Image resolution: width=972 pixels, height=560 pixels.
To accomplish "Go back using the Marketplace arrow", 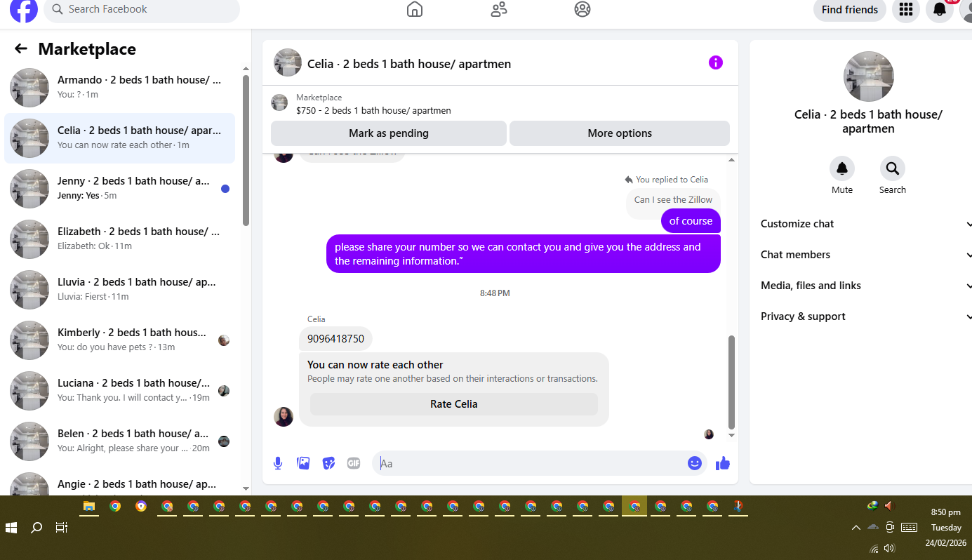I will coord(21,48).
